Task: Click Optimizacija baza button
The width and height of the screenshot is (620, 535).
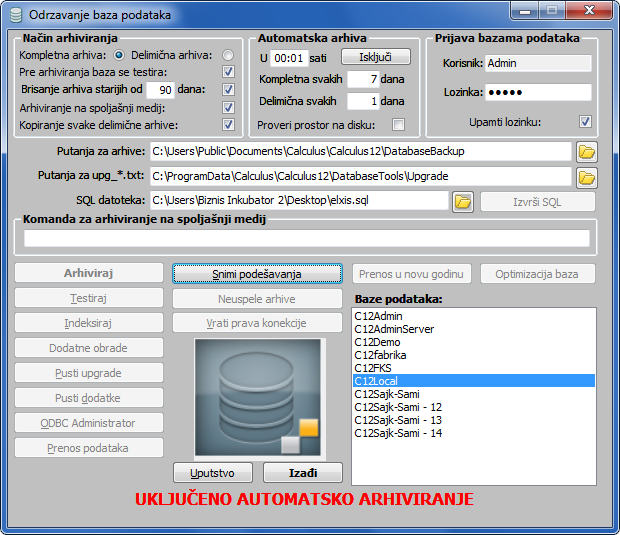Action: [538, 274]
